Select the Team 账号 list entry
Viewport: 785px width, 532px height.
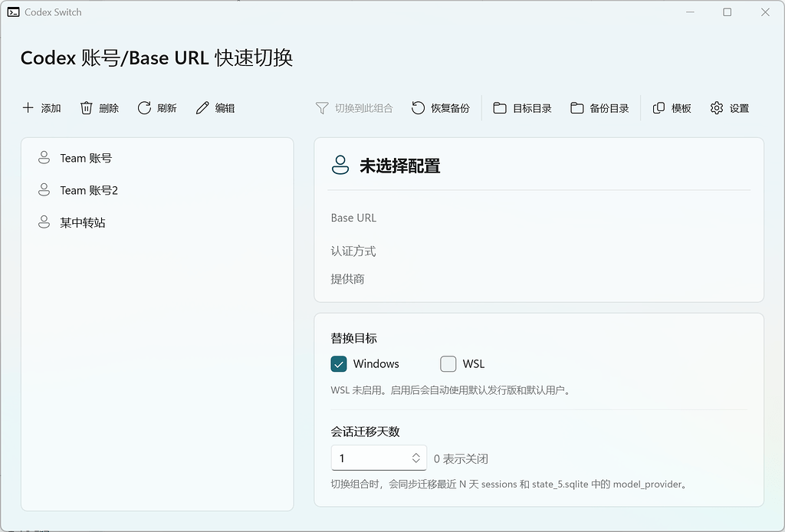(157, 158)
